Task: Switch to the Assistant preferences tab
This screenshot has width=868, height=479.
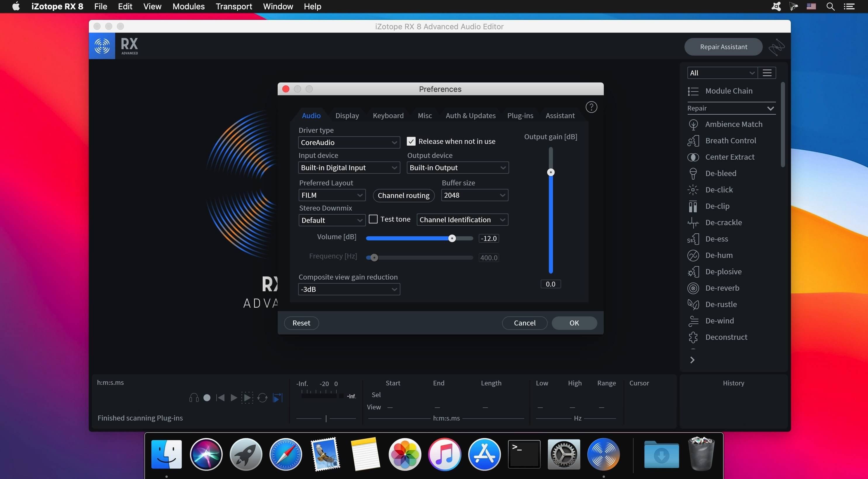Action: point(560,116)
